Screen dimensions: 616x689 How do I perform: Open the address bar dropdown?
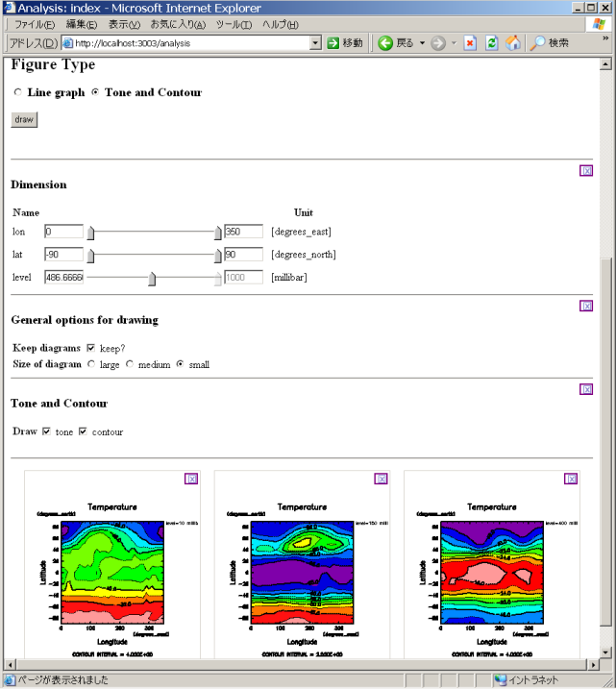[x=315, y=43]
